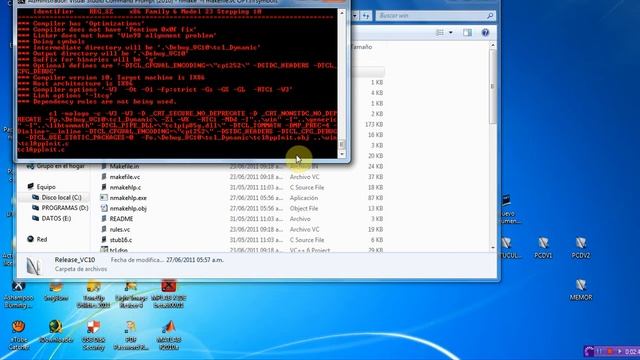Open the MPLAB IDE desktop shortcut
The image size is (640, 360).
point(169,294)
